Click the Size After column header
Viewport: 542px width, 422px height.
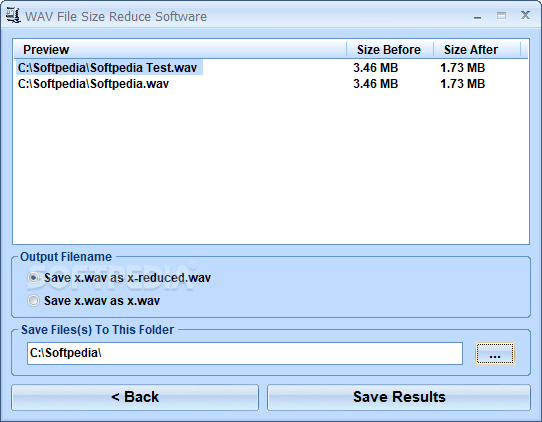pos(477,50)
